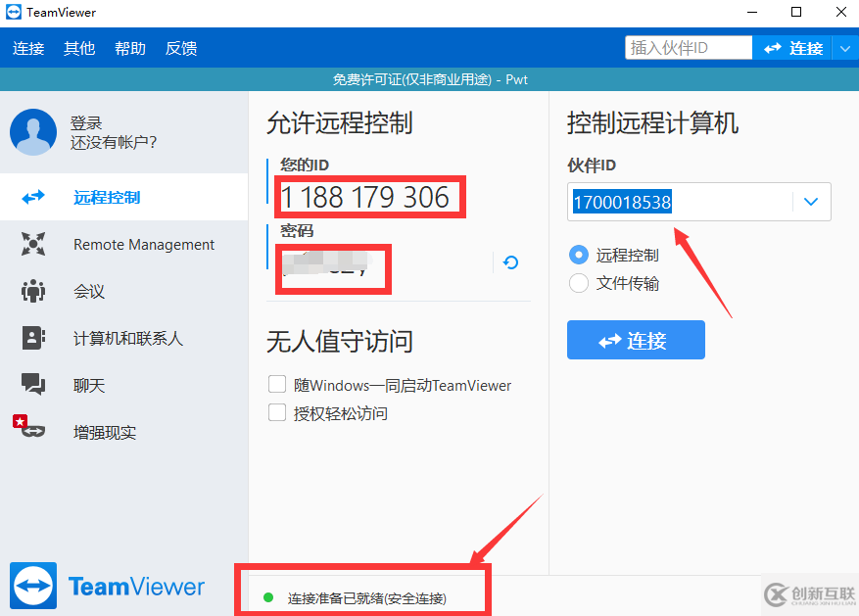Screen dimensions: 859x616
Task: Open the 会议 section
Action: pyautogui.click(x=123, y=291)
